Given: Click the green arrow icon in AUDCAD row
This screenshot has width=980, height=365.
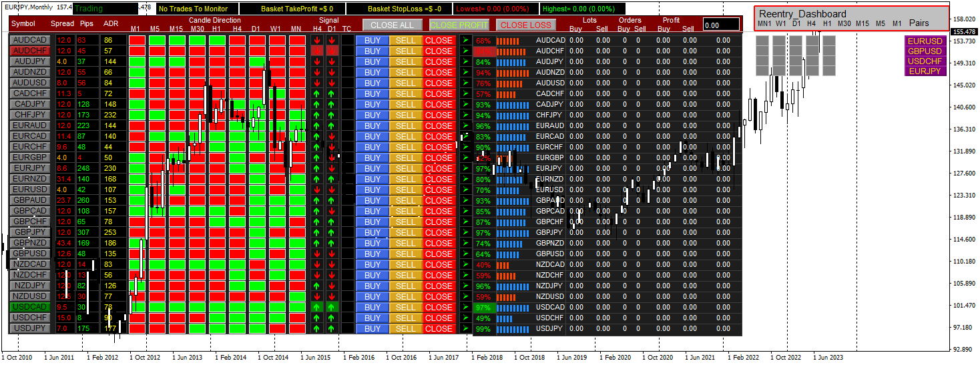Looking at the screenshot, I should coord(466,41).
